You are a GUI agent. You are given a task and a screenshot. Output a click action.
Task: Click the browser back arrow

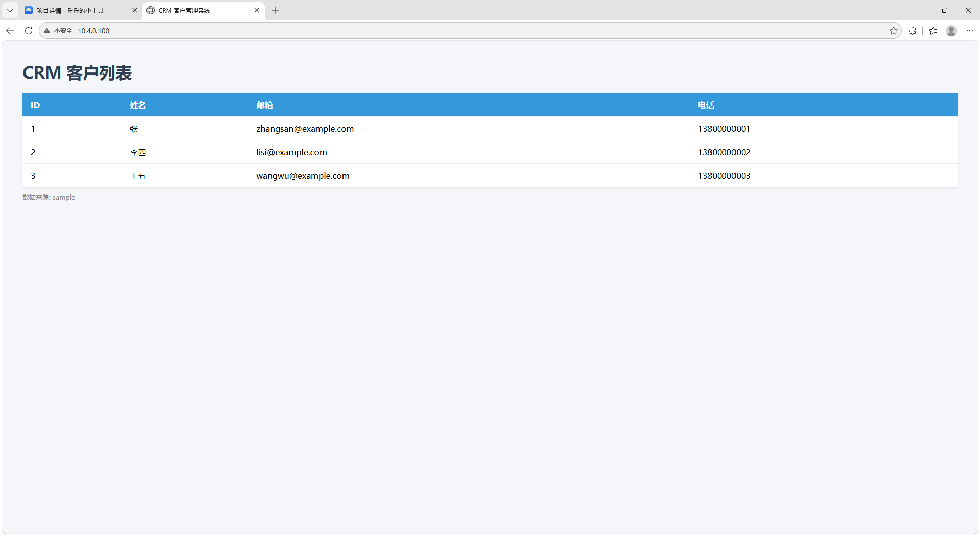10,31
